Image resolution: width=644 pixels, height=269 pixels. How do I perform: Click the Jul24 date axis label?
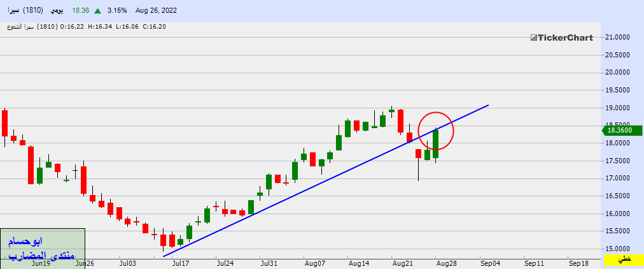(225, 263)
